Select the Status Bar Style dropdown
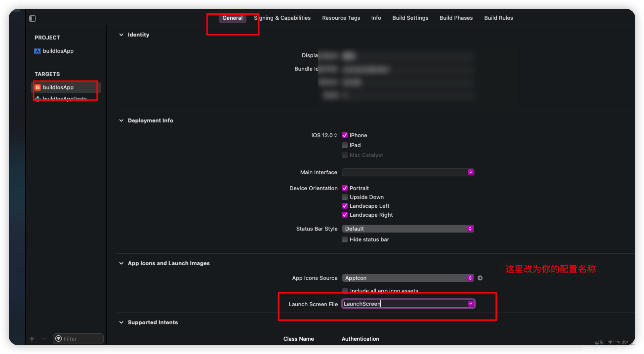 point(408,228)
